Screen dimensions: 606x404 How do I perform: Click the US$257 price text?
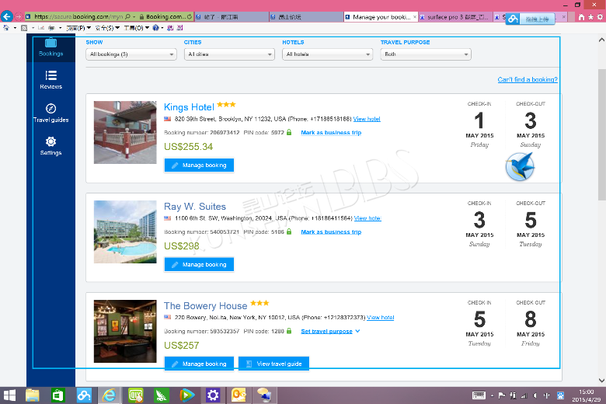tap(181, 346)
